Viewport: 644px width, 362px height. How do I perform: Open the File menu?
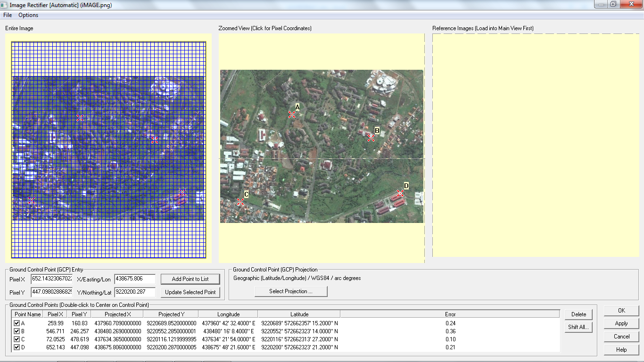(7, 15)
